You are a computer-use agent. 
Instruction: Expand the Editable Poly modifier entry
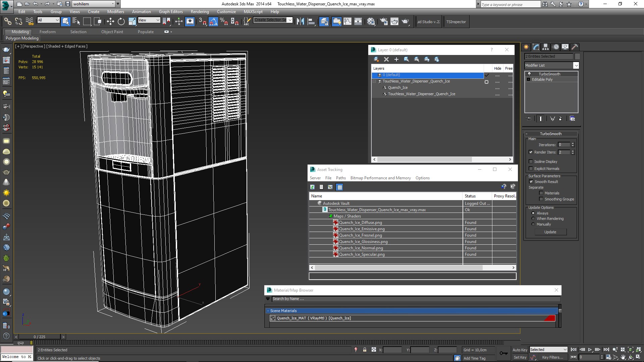click(529, 79)
